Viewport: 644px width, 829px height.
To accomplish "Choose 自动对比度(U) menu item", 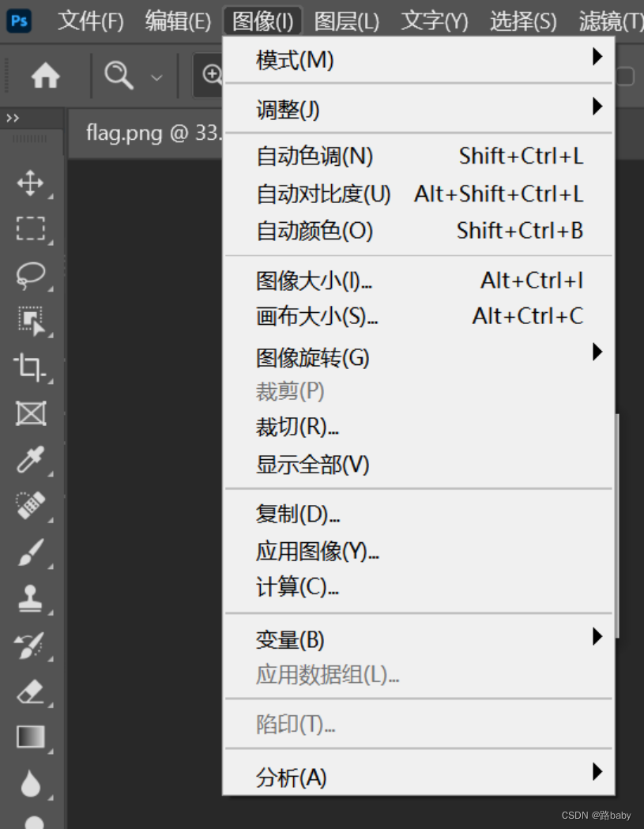I will pos(419,194).
